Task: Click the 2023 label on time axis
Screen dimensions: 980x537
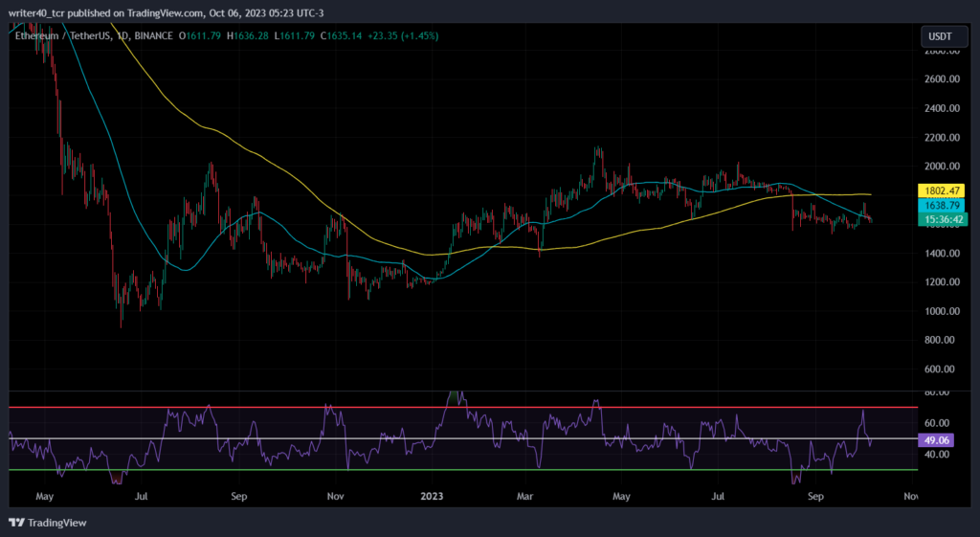Action: [x=432, y=497]
